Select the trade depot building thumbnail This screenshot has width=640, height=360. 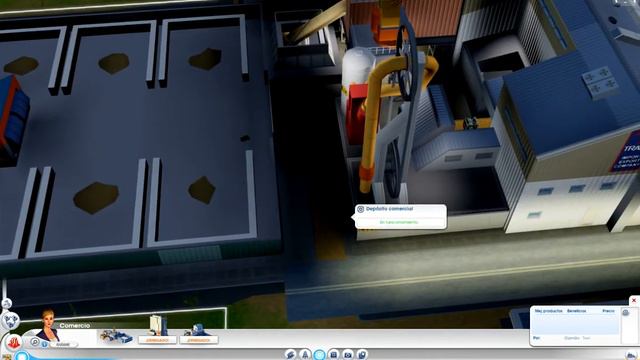[x=116, y=336]
